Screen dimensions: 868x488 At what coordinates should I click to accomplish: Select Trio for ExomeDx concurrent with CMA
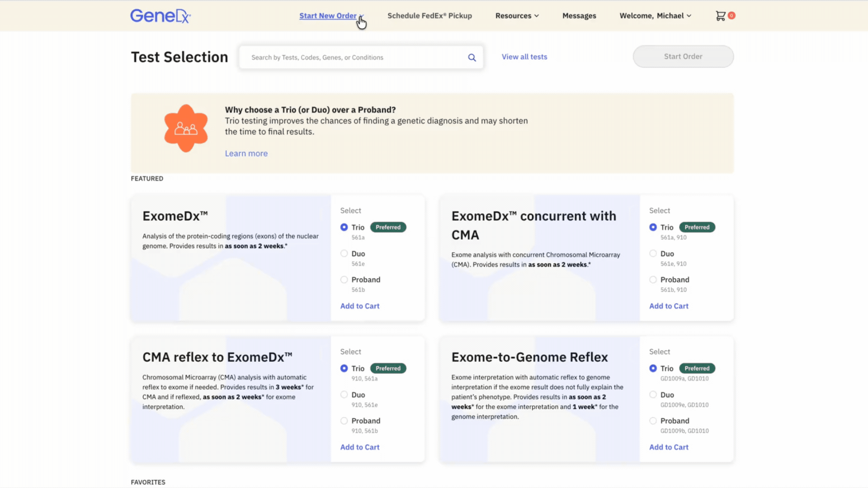tap(653, 227)
